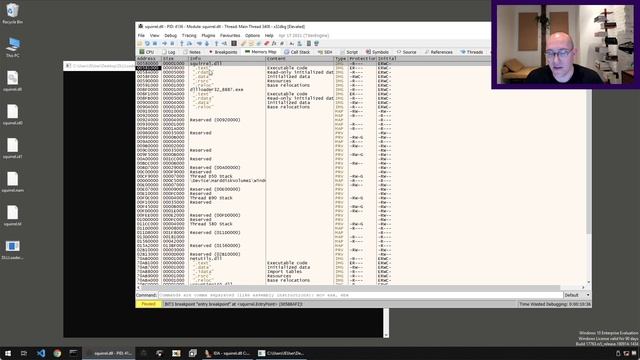
Task: Open the Tracing menu
Action: pyautogui.click(x=189, y=36)
